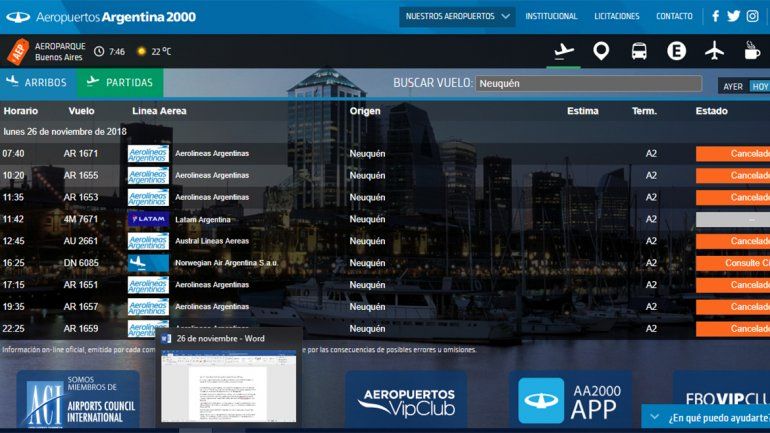
Task: Click the Aeropuertos Argentina 2000 logo
Action: 101,17
